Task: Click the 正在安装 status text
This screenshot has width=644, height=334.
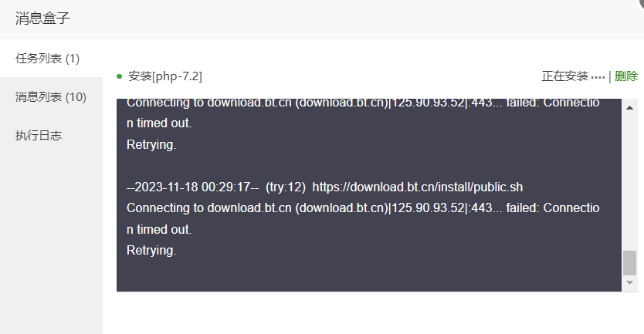Action: pyautogui.click(x=565, y=76)
